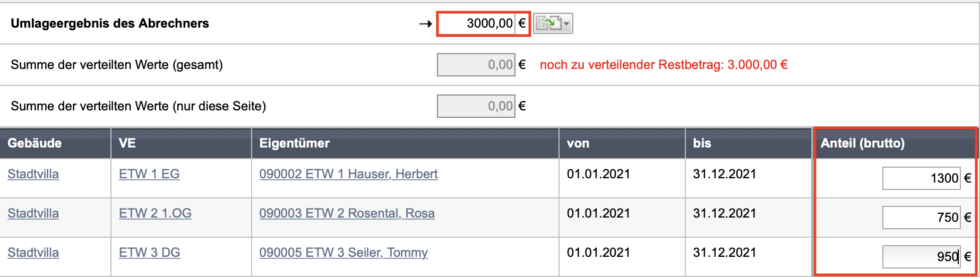Click the Anteil (brutto) column header

pos(862,143)
